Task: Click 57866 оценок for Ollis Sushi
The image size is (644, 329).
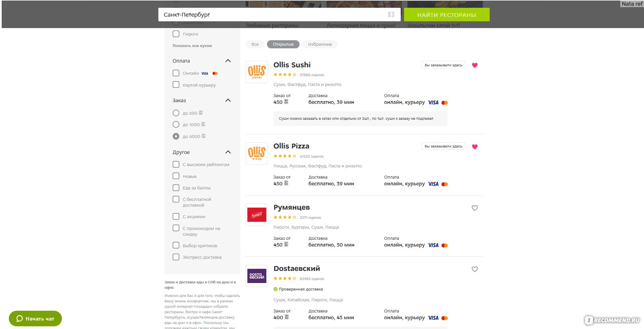Action: pos(312,75)
